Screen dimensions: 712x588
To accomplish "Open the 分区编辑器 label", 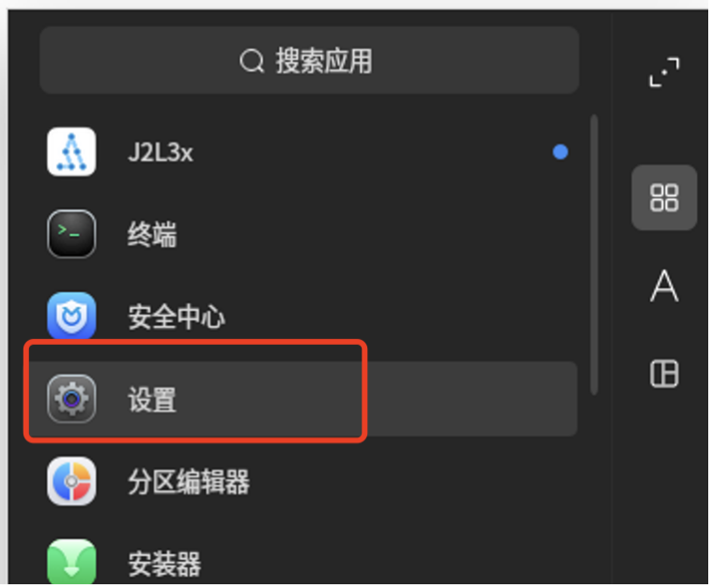I will click(189, 482).
